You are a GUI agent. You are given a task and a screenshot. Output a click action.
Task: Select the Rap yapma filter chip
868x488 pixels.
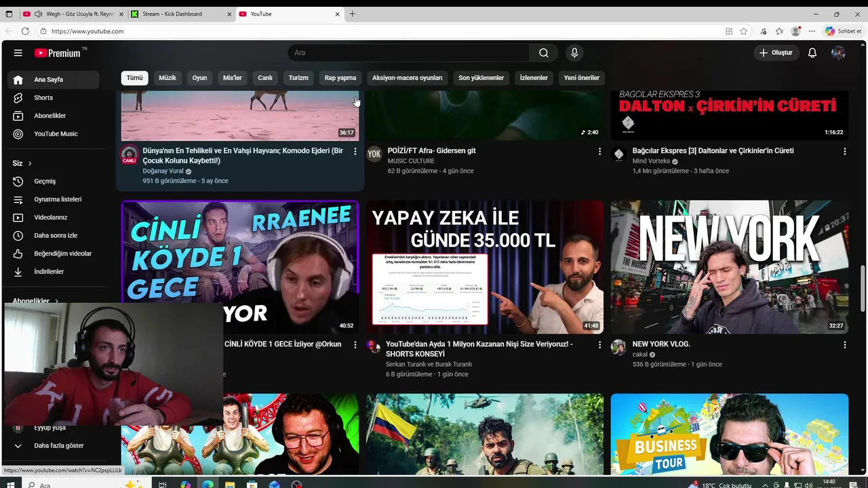pos(340,78)
